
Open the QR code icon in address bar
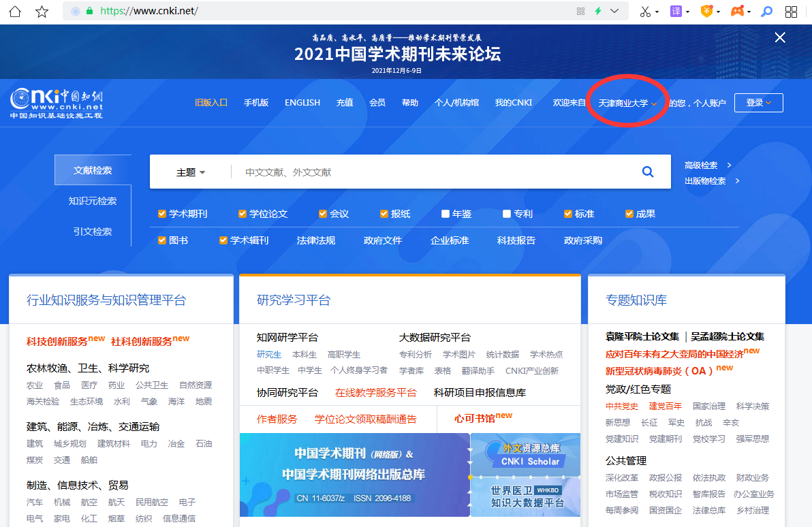pyautogui.click(x=580, y=11)
